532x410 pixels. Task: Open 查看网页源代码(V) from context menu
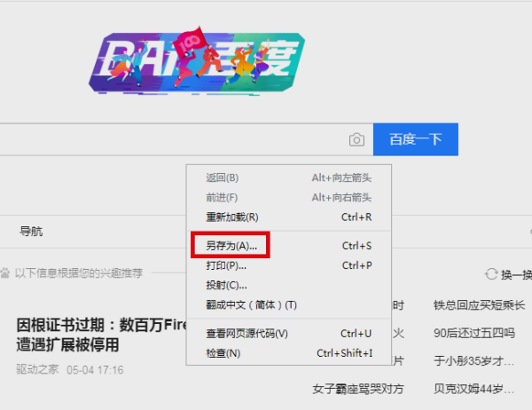click(x=289, y=334)
